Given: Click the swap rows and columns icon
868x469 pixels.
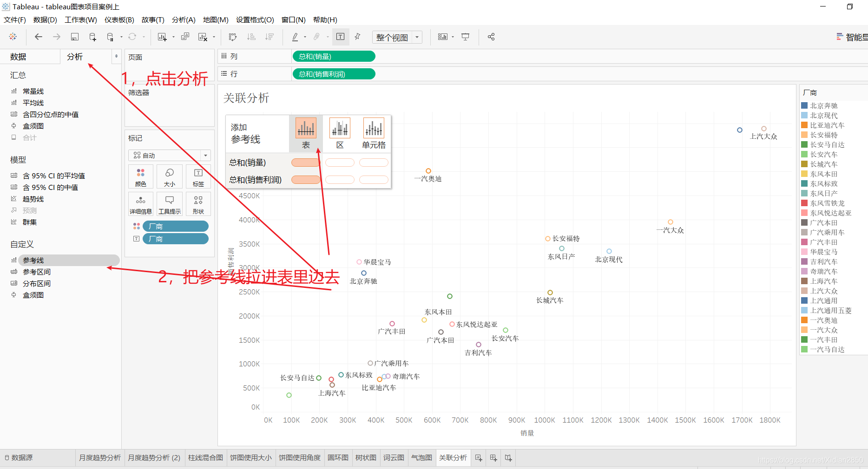Looking at the screenshot, I should tap(233, 37).
